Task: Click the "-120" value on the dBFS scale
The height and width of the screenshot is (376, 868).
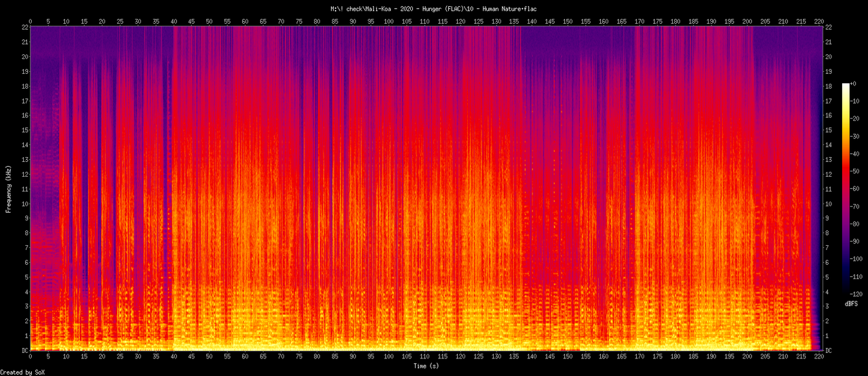Action: [x=856, y=295]
